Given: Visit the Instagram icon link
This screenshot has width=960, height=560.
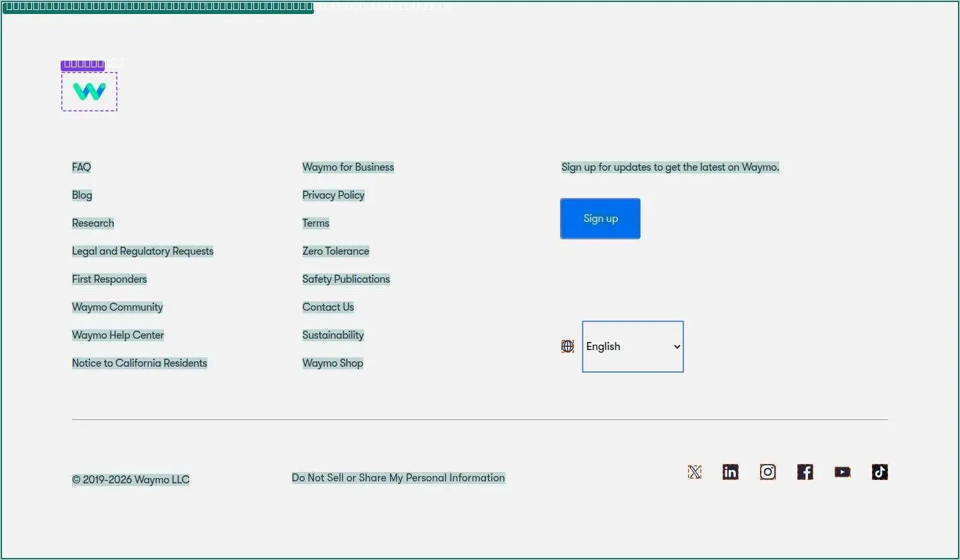Looking at the screenshot, I should (x=768, y=472).
